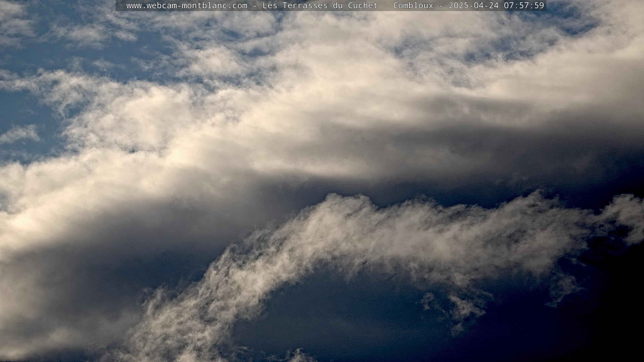Image resolution: width=644 pixels, height=362 pixels.
Task: Click the 07:57:59 time stamp
Action: [x=524, y=6]
